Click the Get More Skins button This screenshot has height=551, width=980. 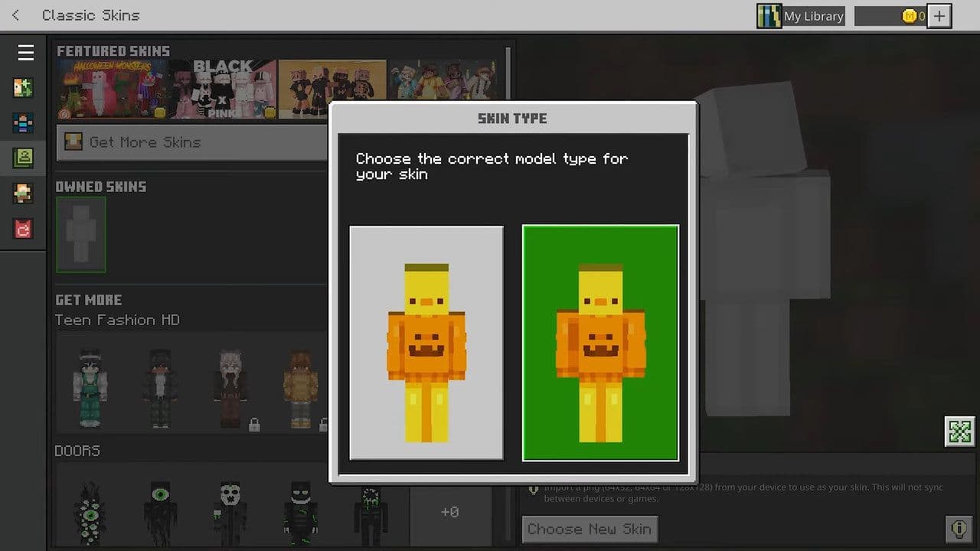tap(191, 142)
